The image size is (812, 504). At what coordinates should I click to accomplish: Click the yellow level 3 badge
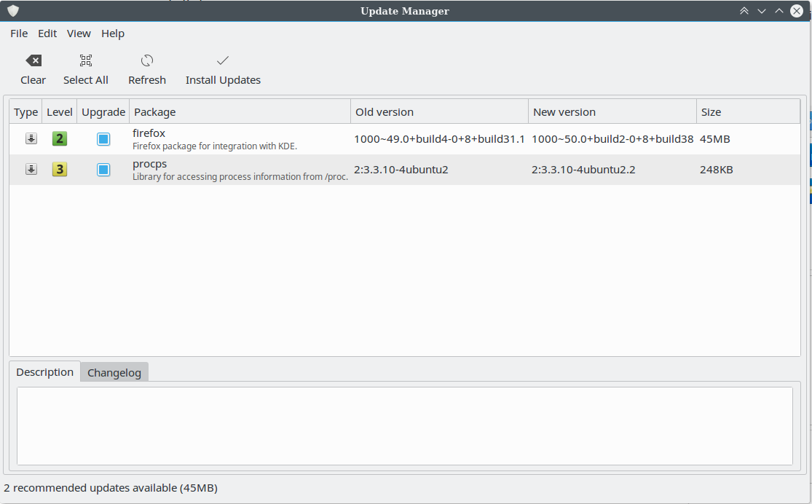60,170
